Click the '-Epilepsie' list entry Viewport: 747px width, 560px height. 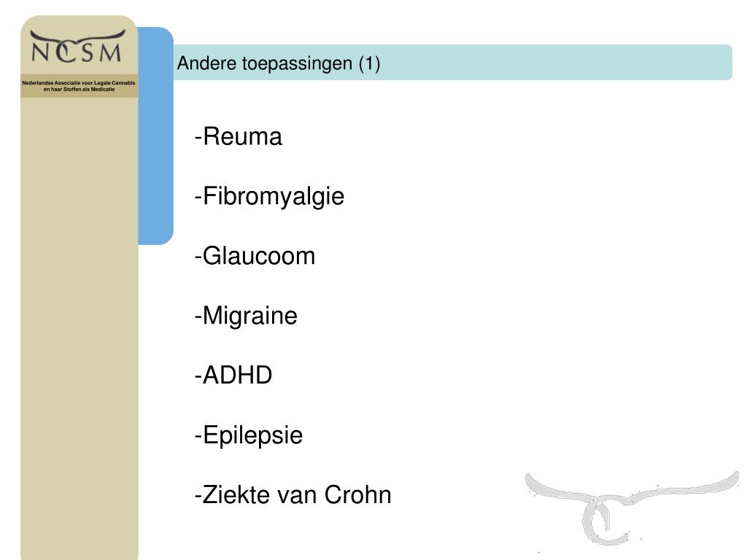click(x=248, y=435)
